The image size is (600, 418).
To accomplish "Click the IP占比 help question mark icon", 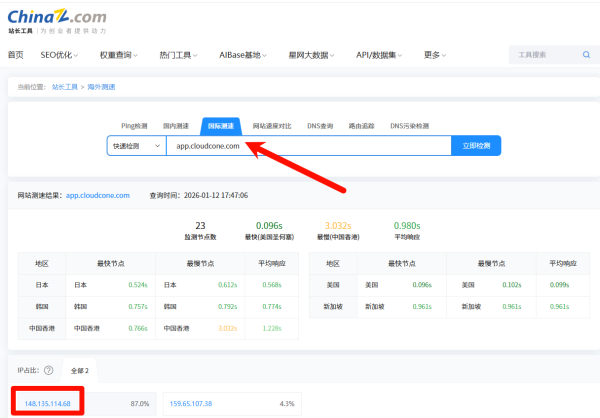I will pos(49,370).
